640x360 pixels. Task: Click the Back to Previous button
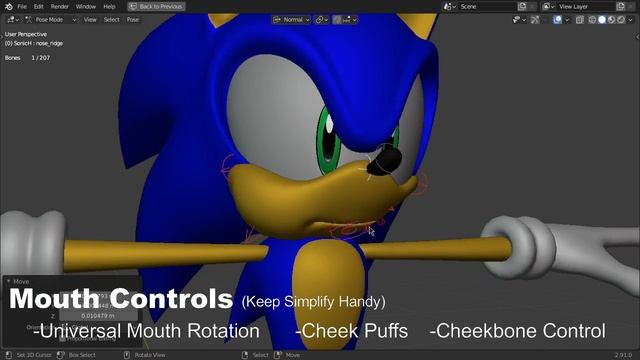[x=156, y=7]
